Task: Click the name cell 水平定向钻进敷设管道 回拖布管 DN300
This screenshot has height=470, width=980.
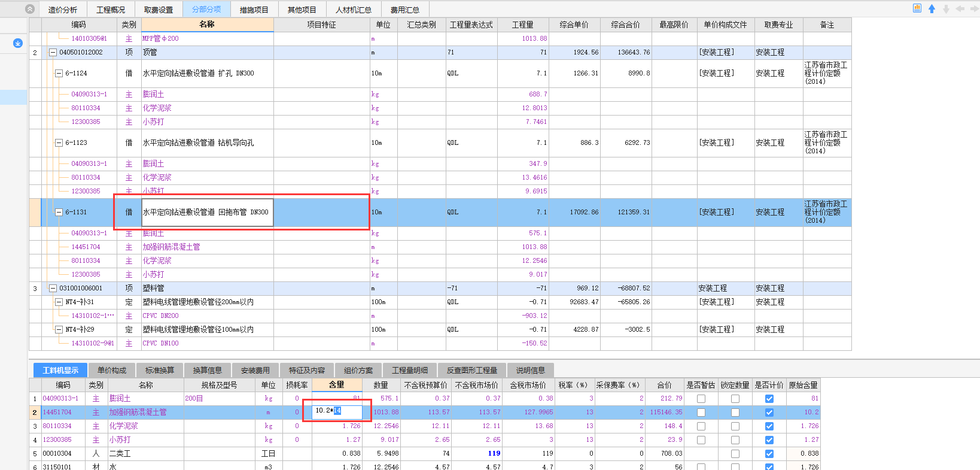Action: [207, 213]
